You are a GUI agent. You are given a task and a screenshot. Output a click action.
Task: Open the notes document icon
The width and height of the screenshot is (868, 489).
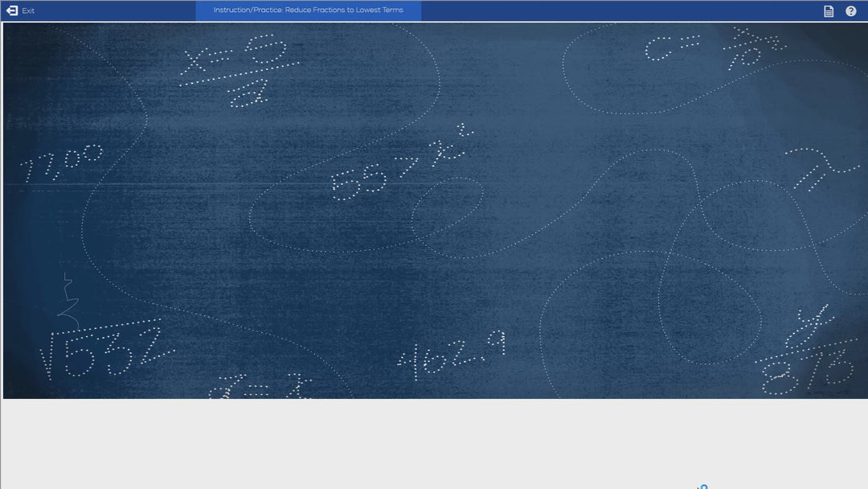(x=828, y=10)
